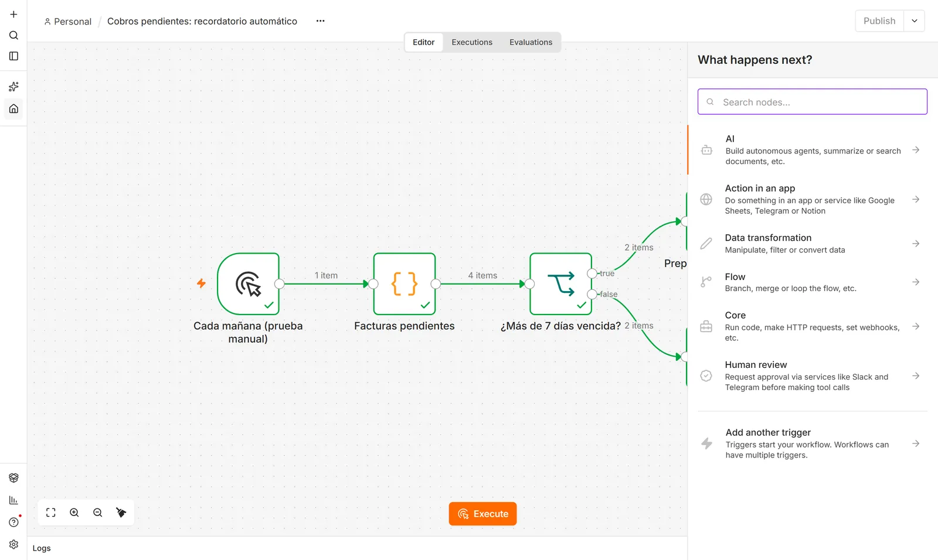Select the ¿Más de 7 días vencida? If node
This screenshot has width=938, height=560.
coord(561,284)
